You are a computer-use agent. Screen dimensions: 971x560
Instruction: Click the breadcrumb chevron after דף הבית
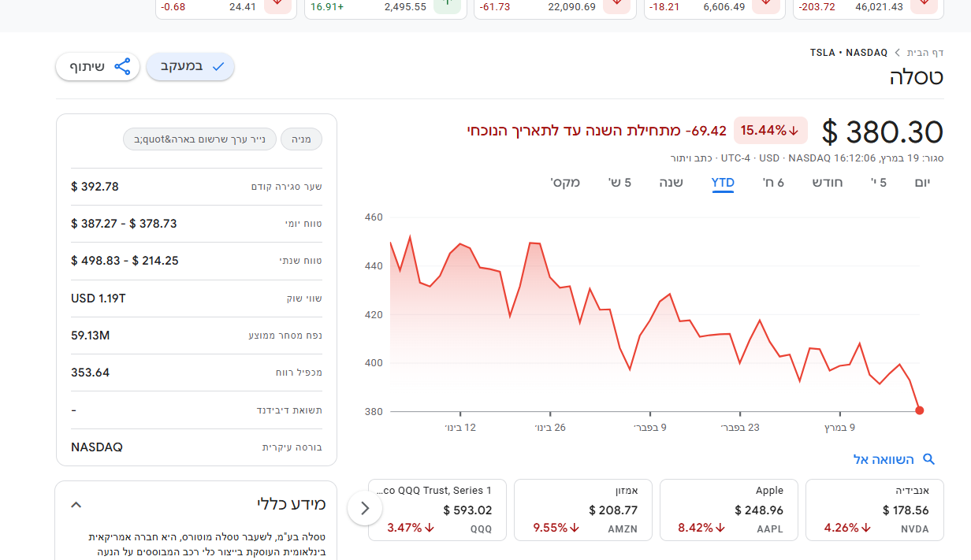[x=895, y=53]
